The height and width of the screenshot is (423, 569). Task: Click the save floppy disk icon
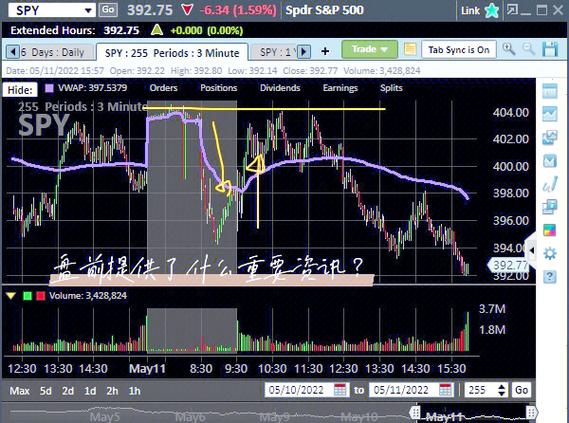pos(550,49)
